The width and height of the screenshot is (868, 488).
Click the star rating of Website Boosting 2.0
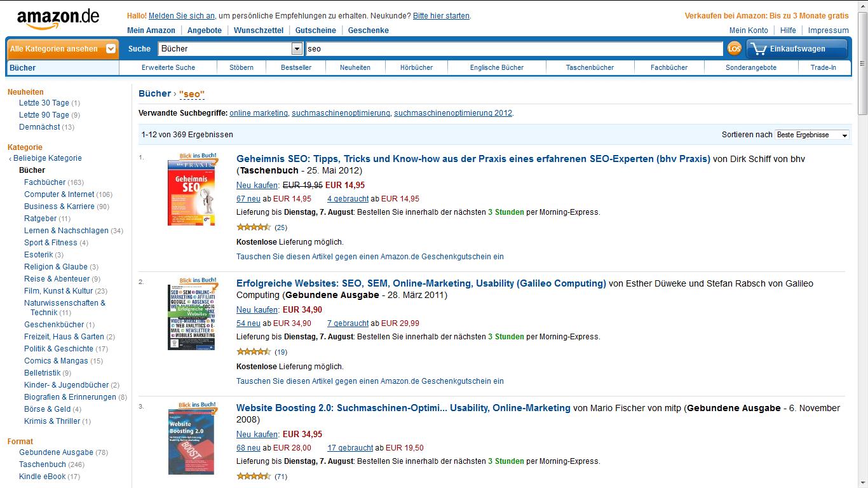254,477
